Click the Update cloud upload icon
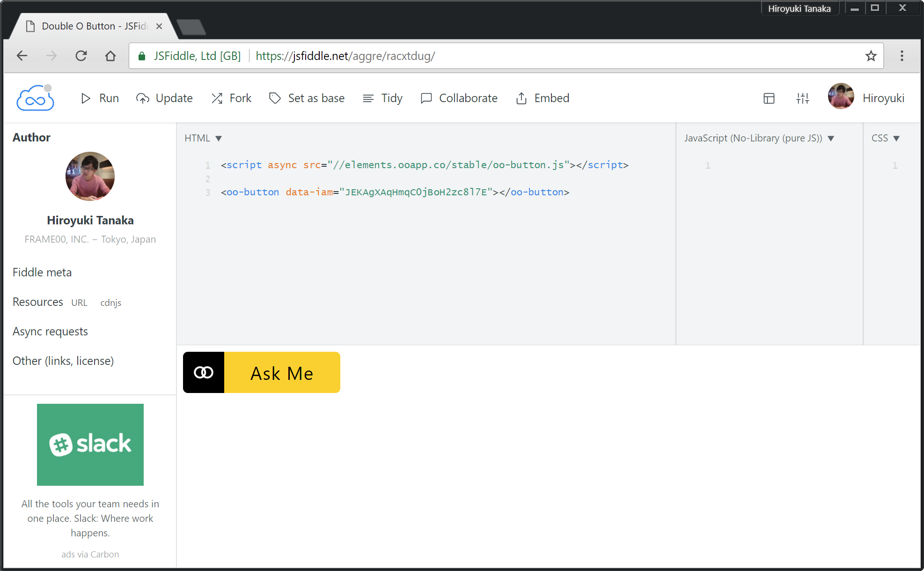This screenshot has height=571, width=924. click(x=143, y=98)
